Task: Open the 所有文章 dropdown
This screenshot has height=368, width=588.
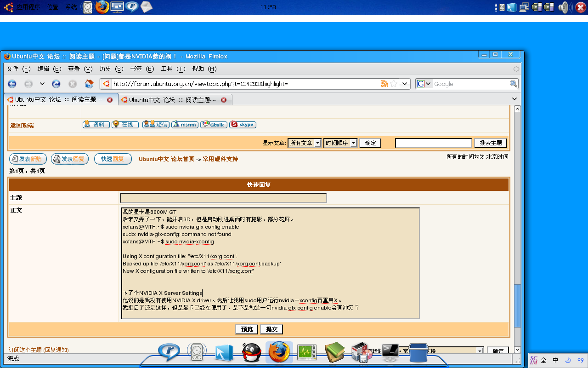Action: tap(304, 143)
